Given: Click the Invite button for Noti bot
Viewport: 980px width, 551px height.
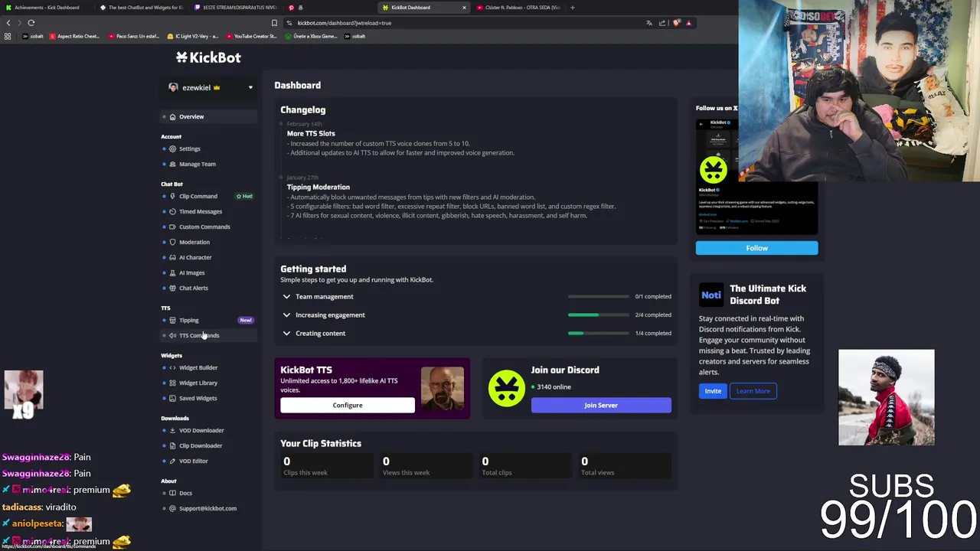Looking at the screenshot, I should pyautogui.click(x=713, y=391).
